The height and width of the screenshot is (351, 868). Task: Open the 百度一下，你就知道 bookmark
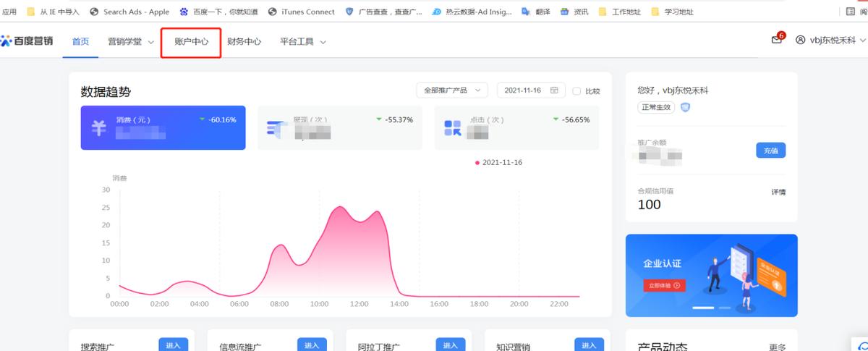(x=220, y=12)
